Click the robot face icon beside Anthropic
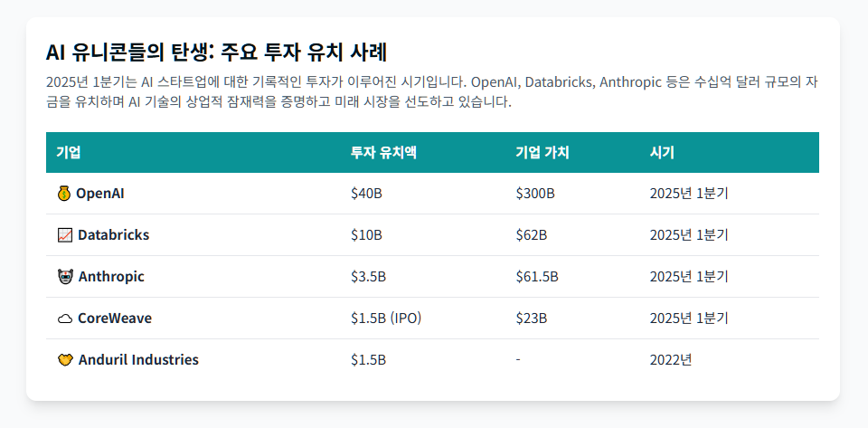The width and height of the screenshot is (868, 428). click(x=65, y=276)
